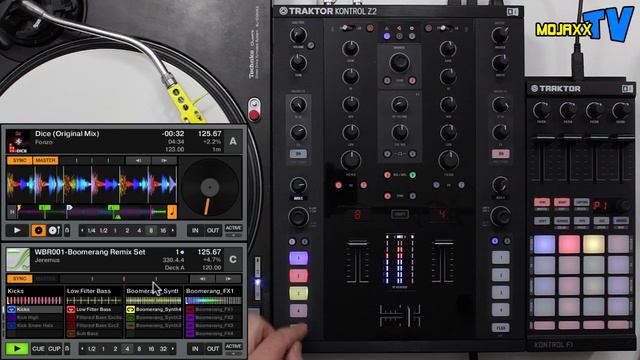
Task: Expand advanced panel below ACTIVE on Deck C
Action: point(233,353)
